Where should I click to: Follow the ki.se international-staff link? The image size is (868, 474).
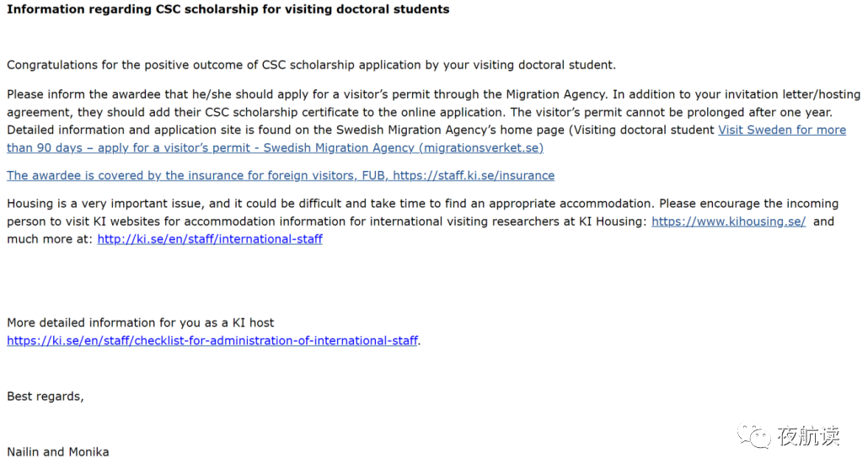point(210,239)
